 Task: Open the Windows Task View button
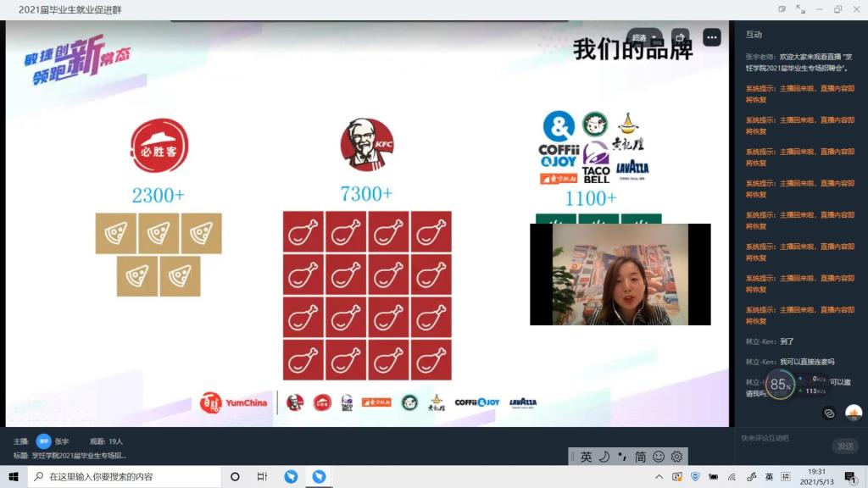tap(262, 477)
